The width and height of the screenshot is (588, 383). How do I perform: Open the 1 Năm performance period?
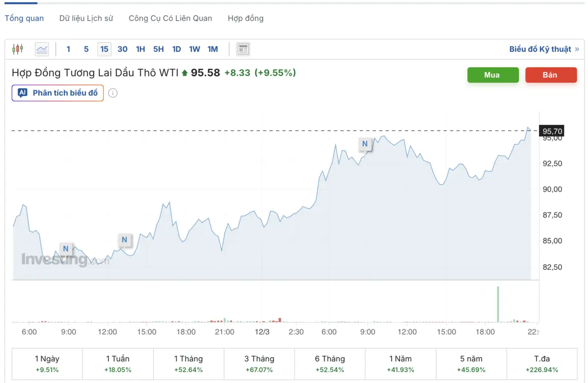[400, 363]
